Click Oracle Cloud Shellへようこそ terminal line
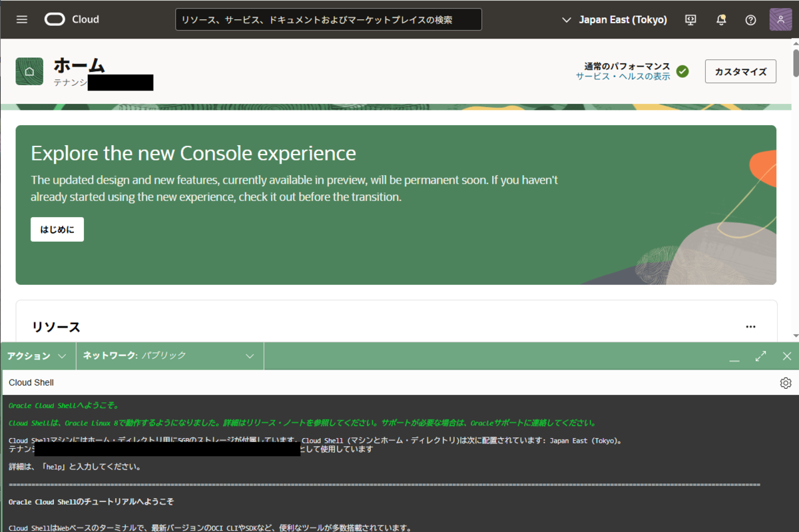 pyautogui.click(x=63, y=405)
